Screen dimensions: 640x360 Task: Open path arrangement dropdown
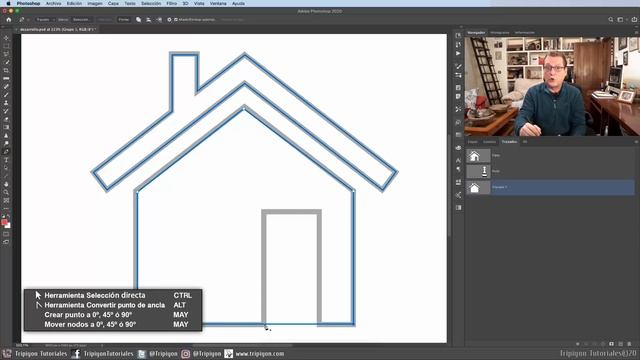159,20
